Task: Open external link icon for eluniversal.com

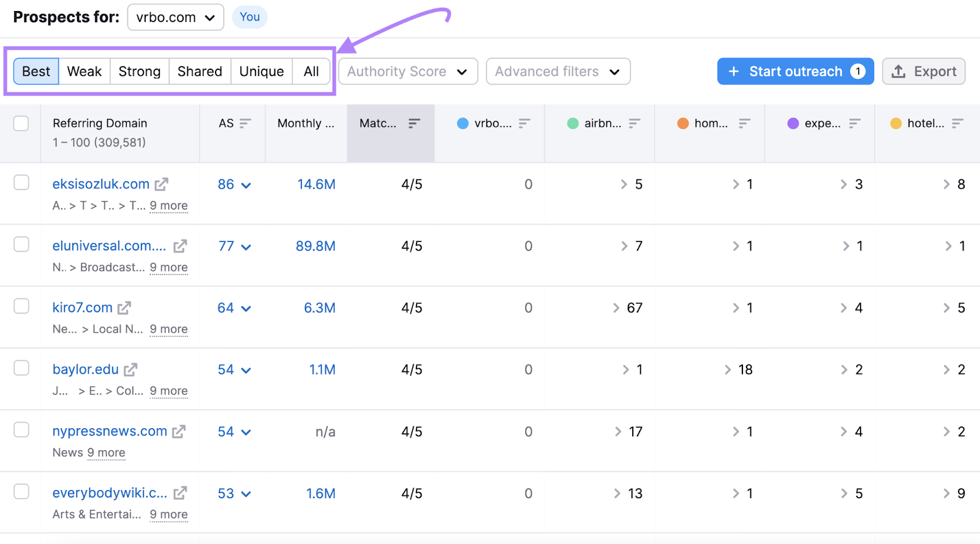Action: 180,246
